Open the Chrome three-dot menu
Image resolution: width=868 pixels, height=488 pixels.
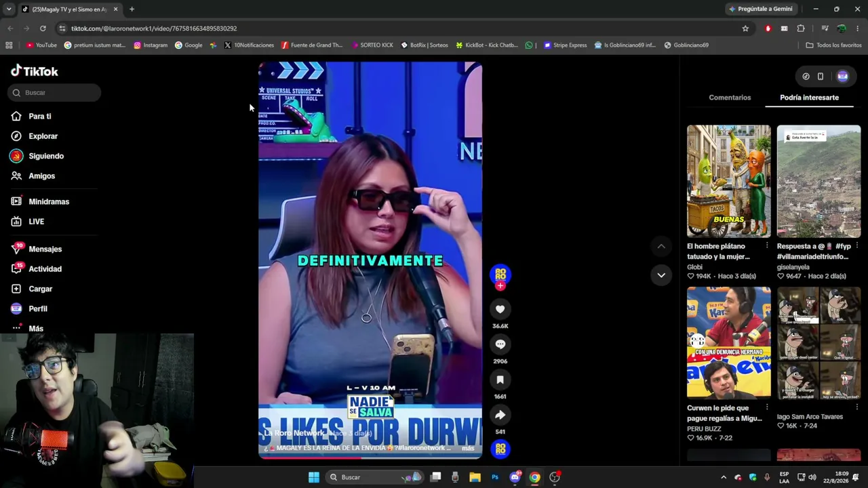pyautogui.click(x=857, y=28)
